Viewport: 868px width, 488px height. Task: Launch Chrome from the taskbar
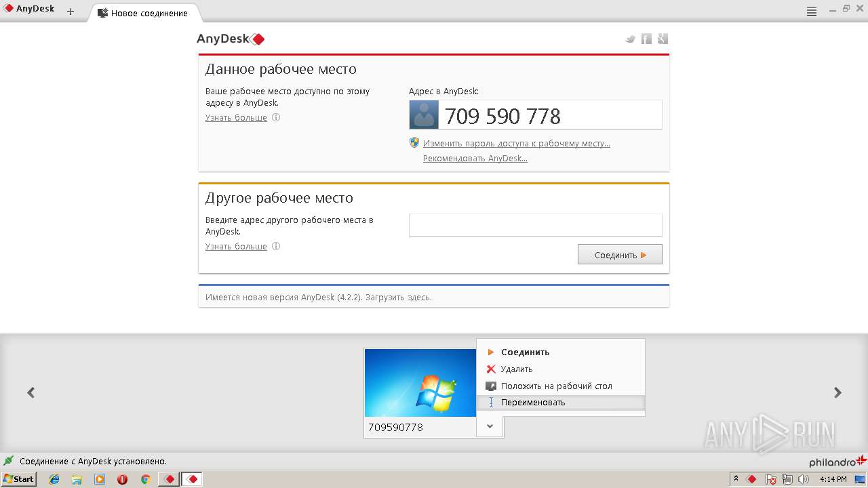coord(145,479)
